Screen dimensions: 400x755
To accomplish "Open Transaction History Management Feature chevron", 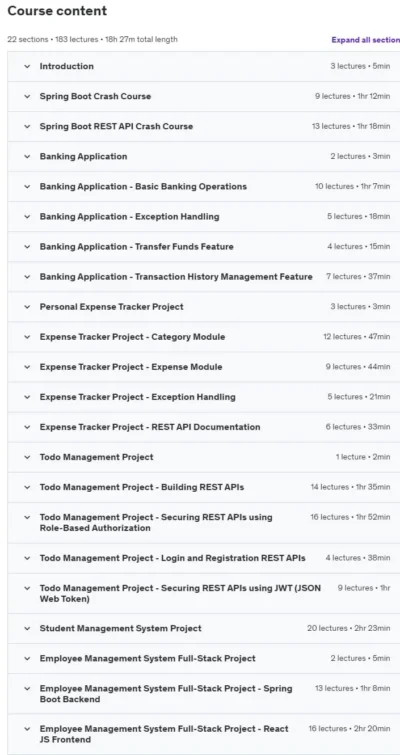I will 27,277.
